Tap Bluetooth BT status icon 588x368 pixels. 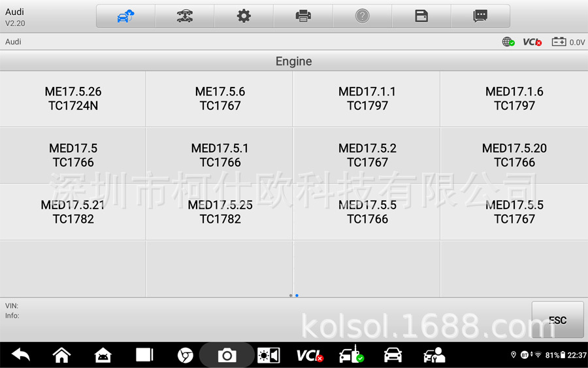click(525, 355)
